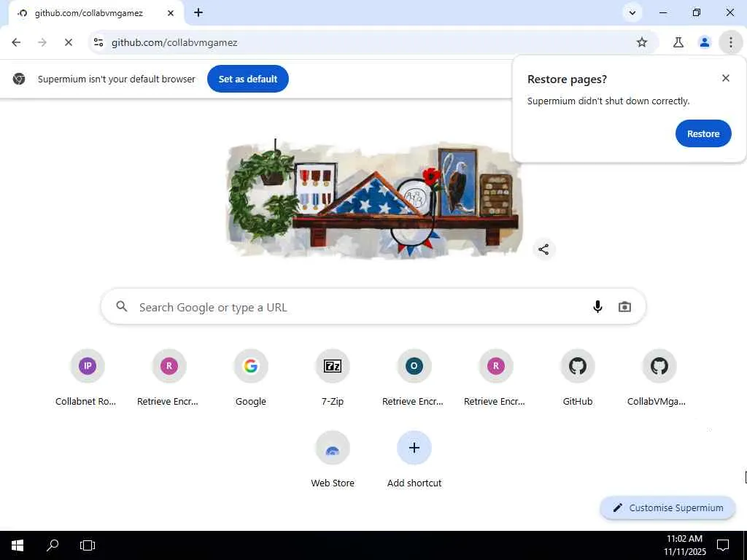This screenshot has height=560, width=747.
Task: Click the forward navigation arrow
Action: tap(42, 42)
